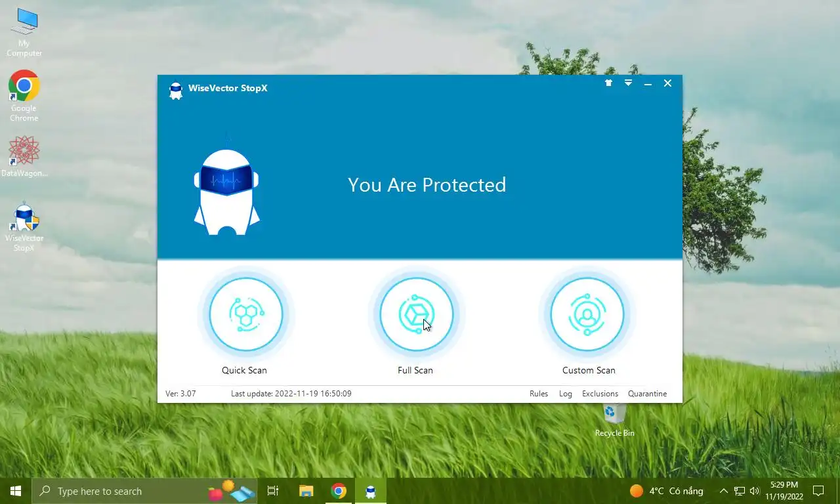The image size is (840, 504).
Task: Show hidden system tray icons
Action: pyautogui.click(x=723, y=491)
